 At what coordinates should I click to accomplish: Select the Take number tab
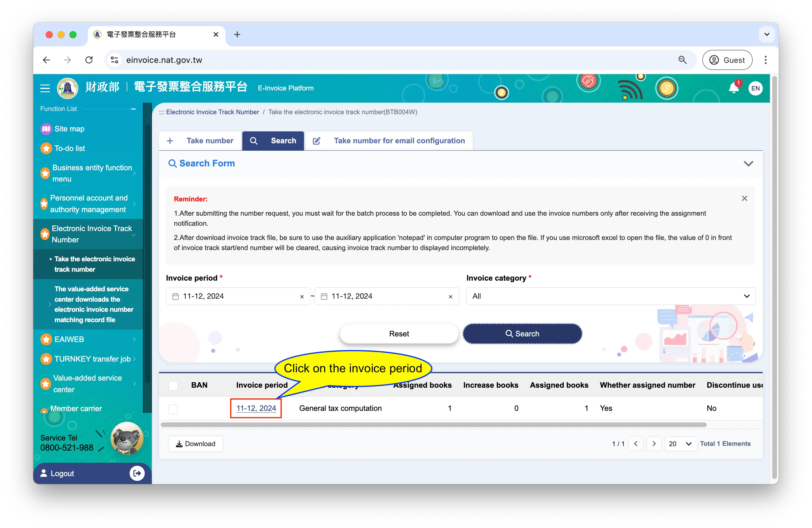[x=209, y=140]
